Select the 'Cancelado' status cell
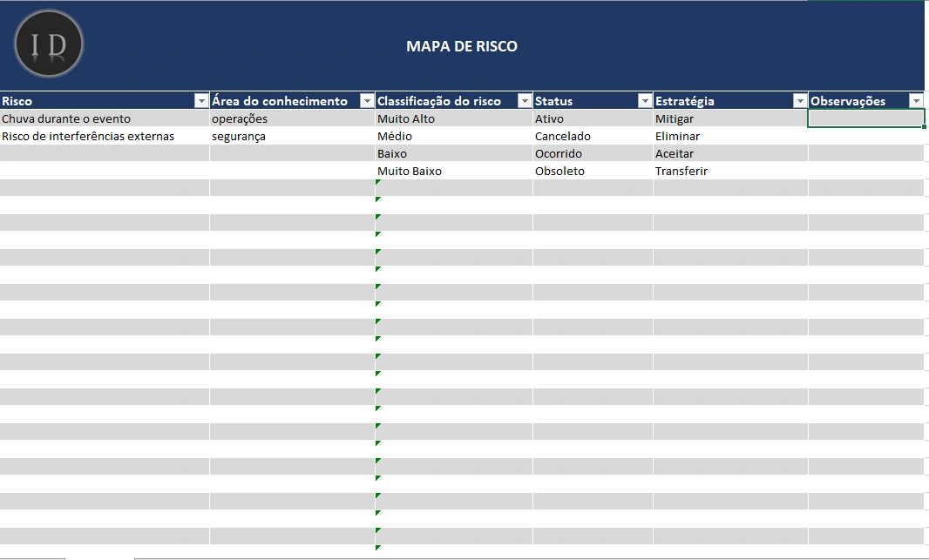Image resolution: width=929 pixels, height=560 pixels. click(x=563, y=136)
